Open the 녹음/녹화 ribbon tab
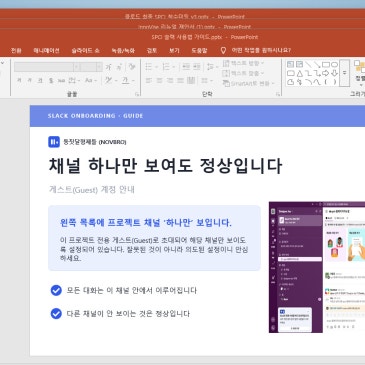This screenshot has width=365, height=365. point(123,51)
